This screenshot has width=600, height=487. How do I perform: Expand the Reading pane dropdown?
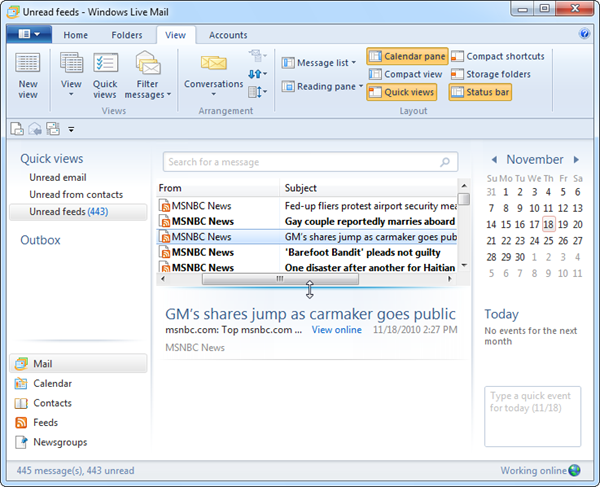(319, 87)
